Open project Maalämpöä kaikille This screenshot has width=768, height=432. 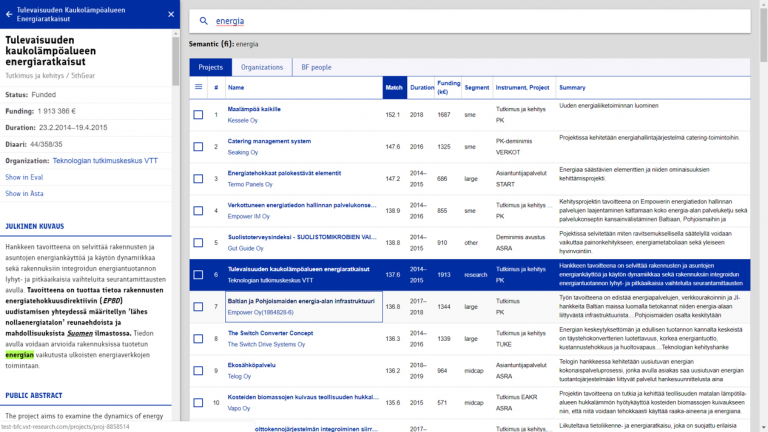[x=254, y=109]
